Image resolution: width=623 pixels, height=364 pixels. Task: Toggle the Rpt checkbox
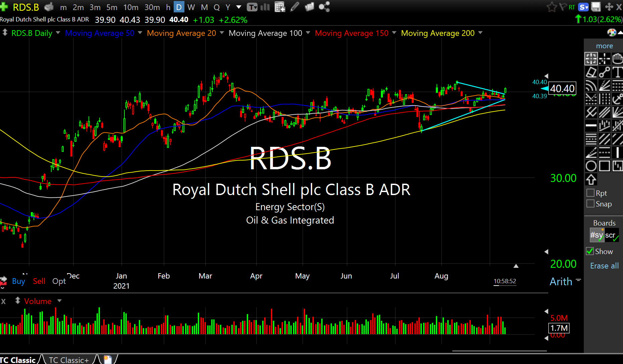590,193
